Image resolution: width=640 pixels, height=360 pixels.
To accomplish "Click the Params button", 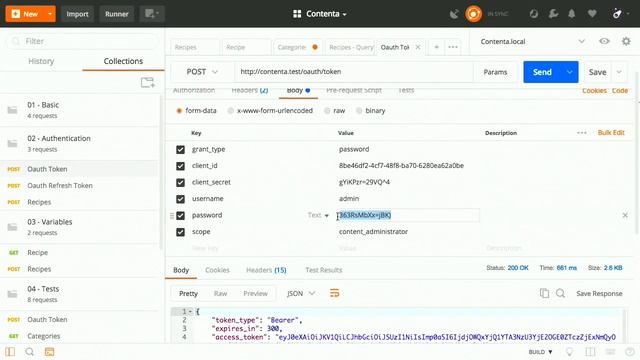I will (495, 72).
